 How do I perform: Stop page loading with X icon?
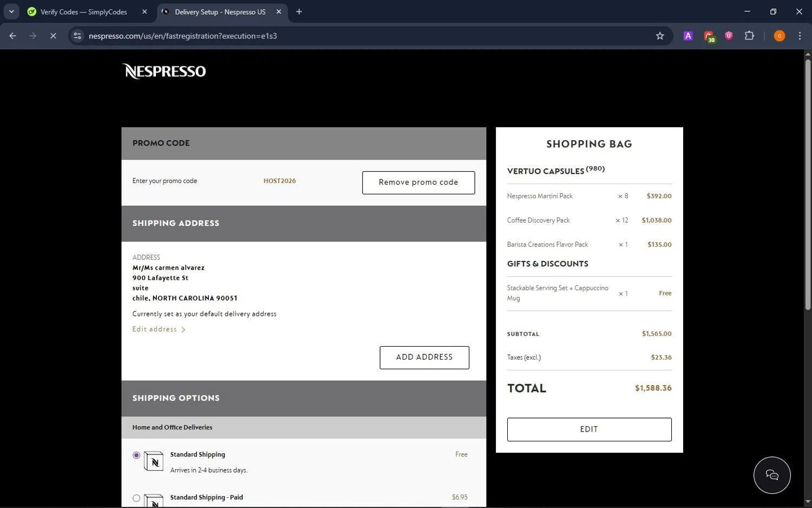pos(53,36)
